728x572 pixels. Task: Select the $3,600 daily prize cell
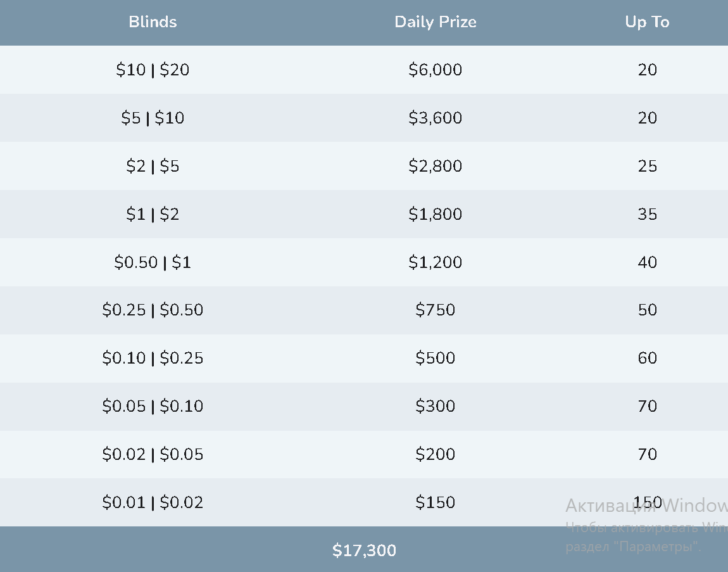436,118
